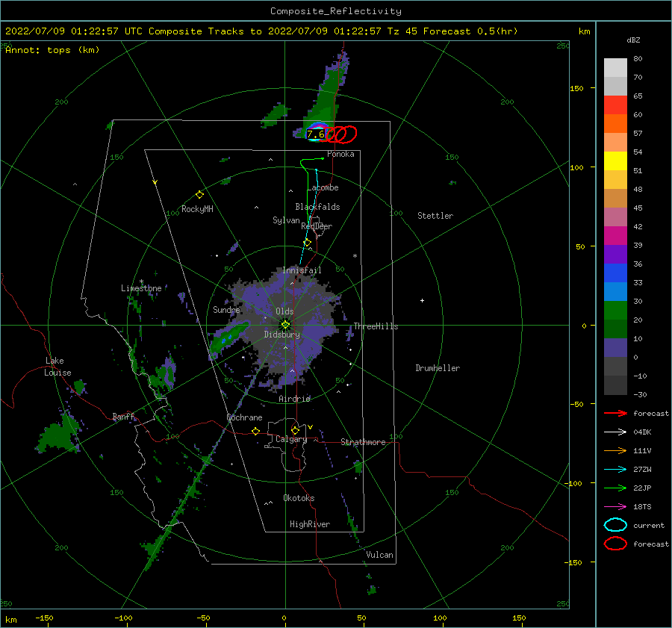The width and height of the screenshot is (672, 628).
Task: Click the Banff label
Action: (x=123, y=416)
